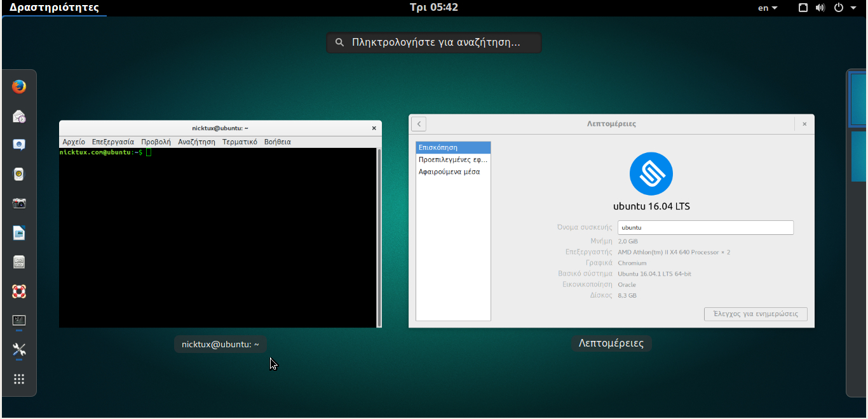868x419 pixels.
Task: Open Rhythmbox speaker icon in dock
Action: [19, 175]
